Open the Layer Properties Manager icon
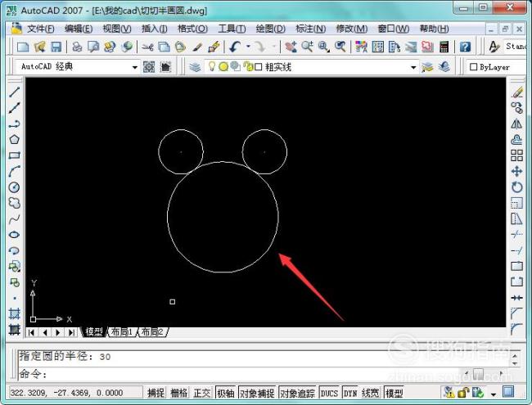 195,67
